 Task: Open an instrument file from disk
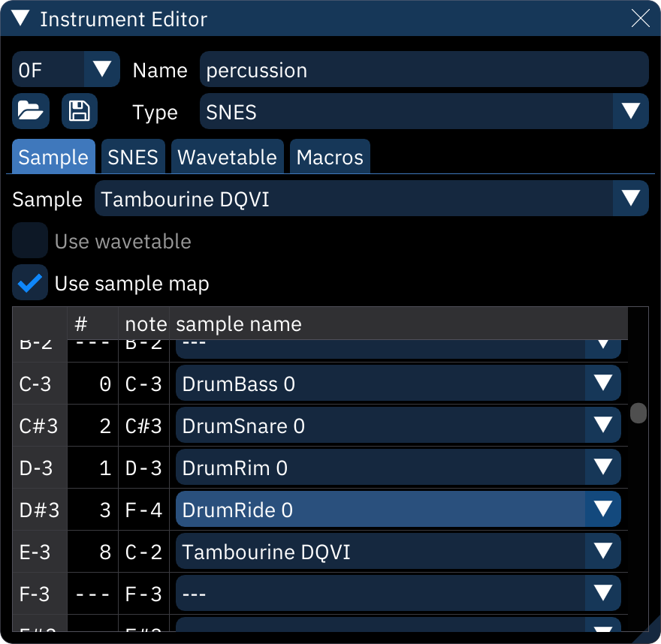coord(30,110)
